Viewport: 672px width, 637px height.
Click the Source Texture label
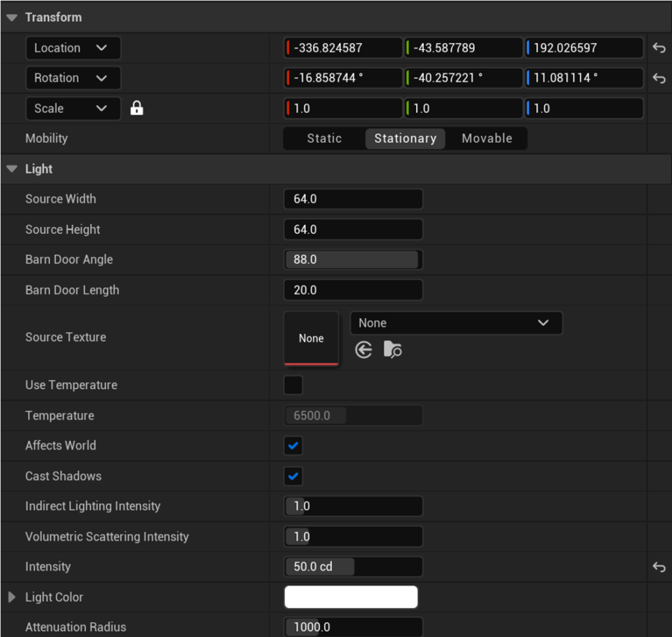click(x=66, y=337)
